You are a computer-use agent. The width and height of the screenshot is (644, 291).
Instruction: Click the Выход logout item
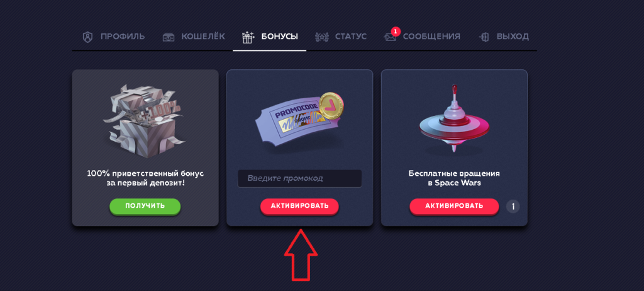click(x=504, y=37)
